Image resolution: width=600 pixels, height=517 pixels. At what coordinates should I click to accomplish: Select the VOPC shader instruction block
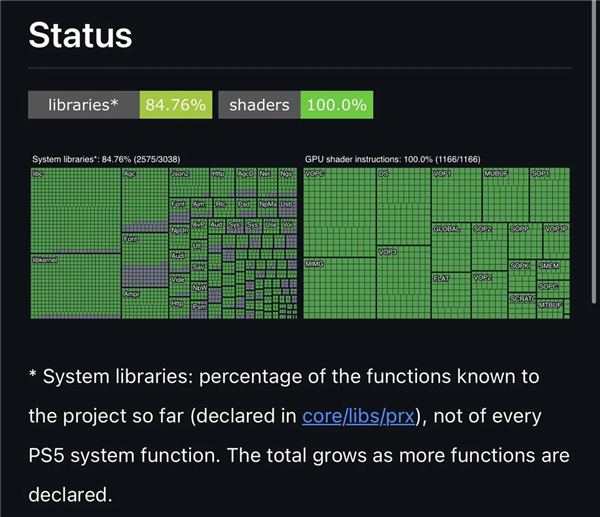click(x=340, y=212)
